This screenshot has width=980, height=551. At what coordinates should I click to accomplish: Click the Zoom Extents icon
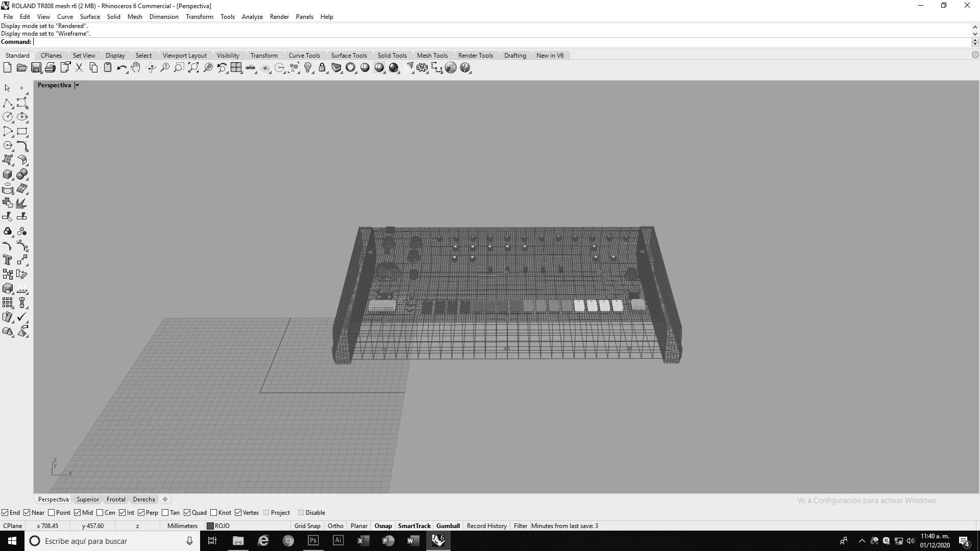(193, 67)
